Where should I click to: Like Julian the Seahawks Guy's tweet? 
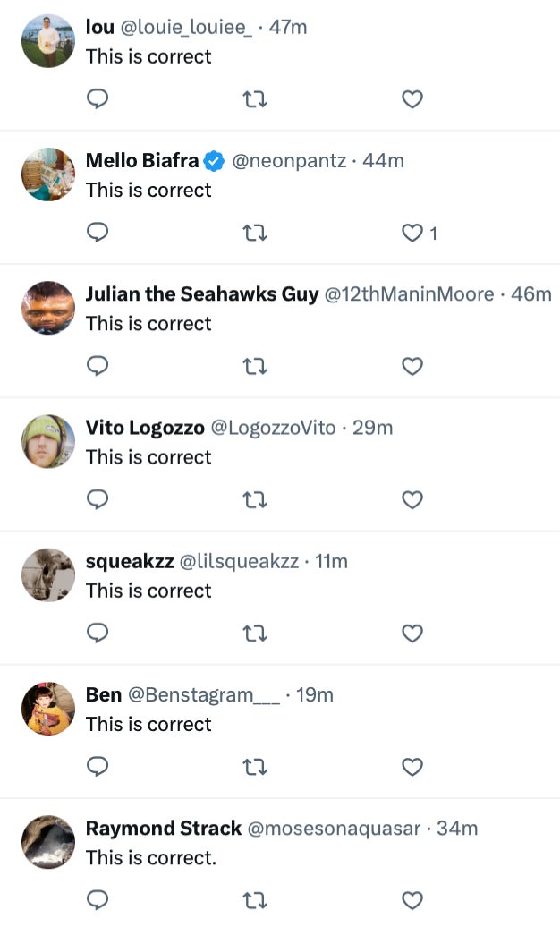[412, 367]
